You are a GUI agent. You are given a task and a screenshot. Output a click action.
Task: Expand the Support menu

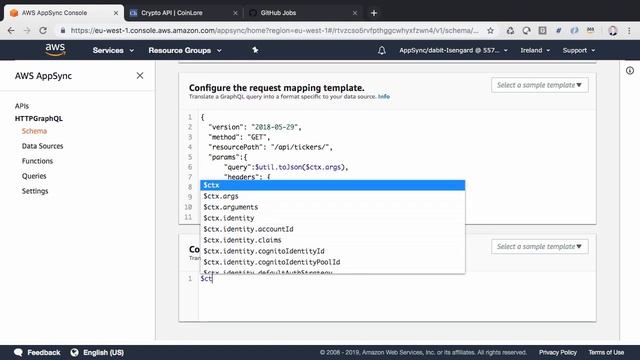click(x=579, y=50)
